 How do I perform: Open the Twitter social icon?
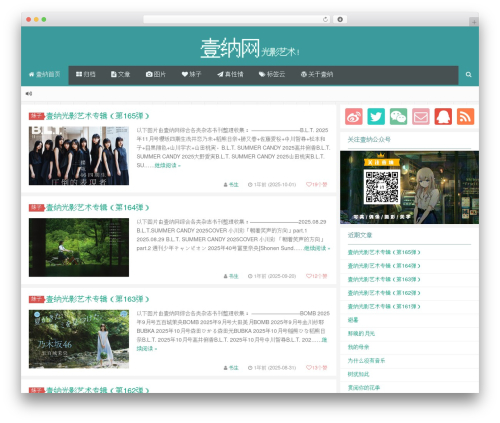376,116
